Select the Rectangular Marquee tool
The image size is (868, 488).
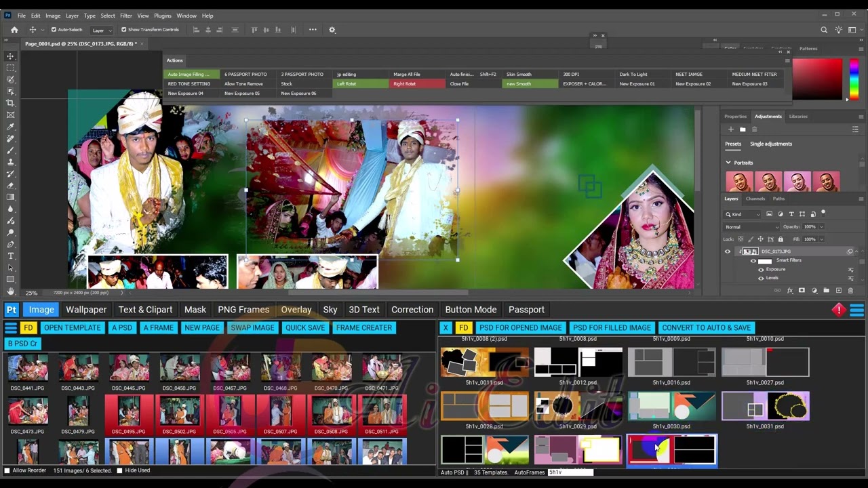(x=10, y=68)
